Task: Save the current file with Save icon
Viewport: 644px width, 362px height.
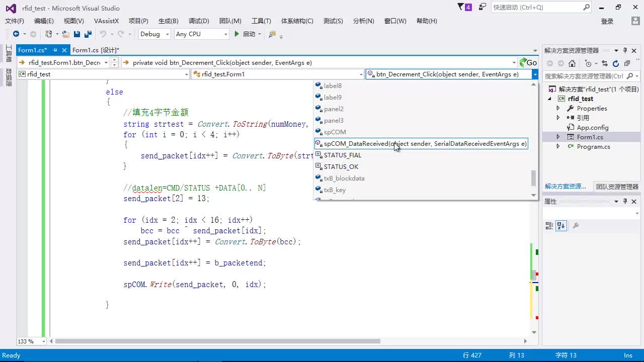Action: [x=77, y=34]
